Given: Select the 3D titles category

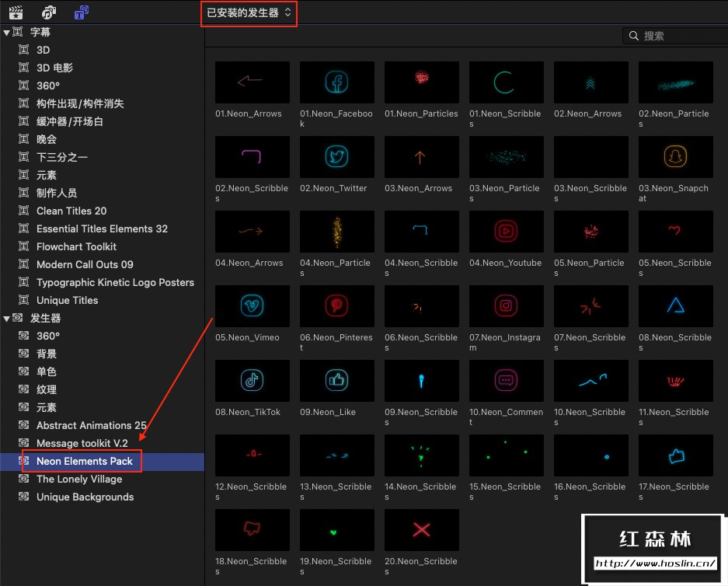Looking at the screenshot, I should 102,51.
